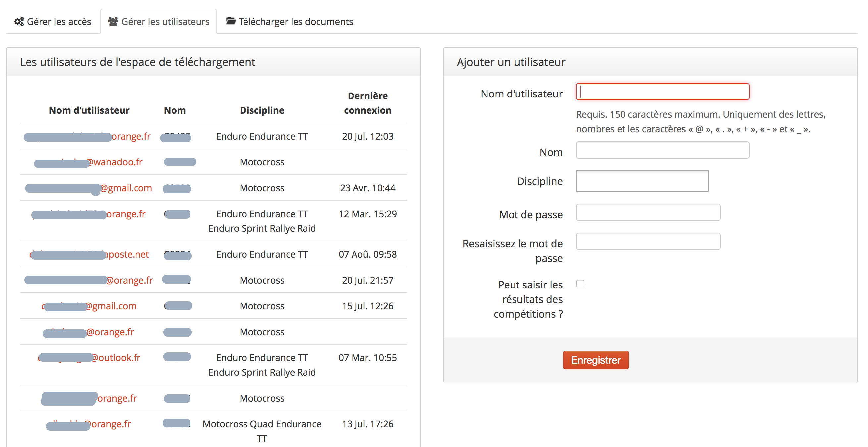This screenshot has height=447, width=868.
Task: Focus the Mot de passe field
Action: (648, 213)
